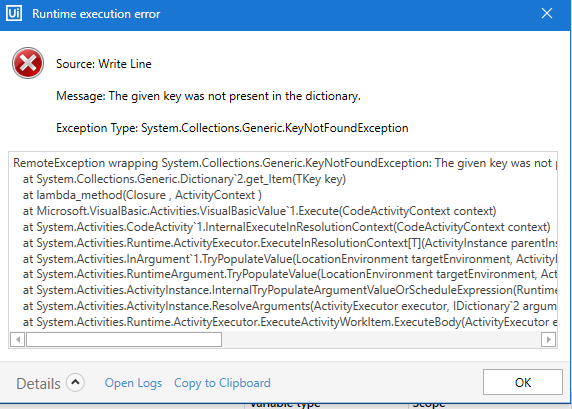Click the empty scrollbar track right of thumb
This screenshot has height=409, width=572.
381,340
